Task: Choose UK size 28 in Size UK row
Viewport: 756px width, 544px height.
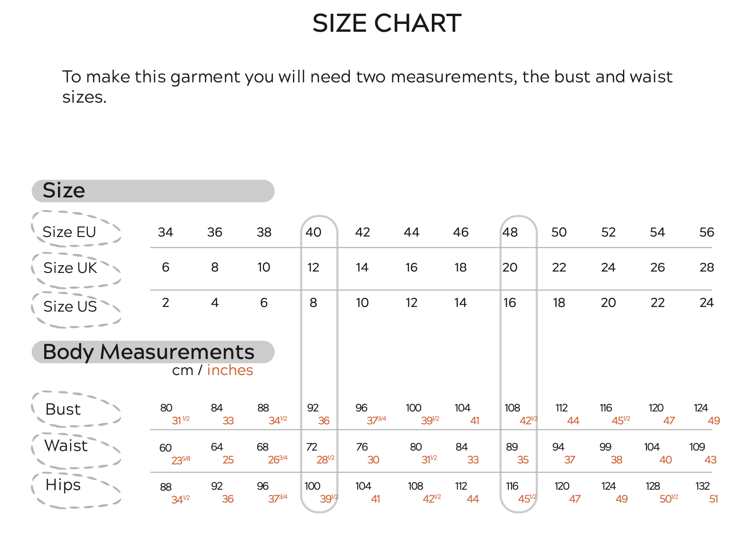Action: (706, 267)
